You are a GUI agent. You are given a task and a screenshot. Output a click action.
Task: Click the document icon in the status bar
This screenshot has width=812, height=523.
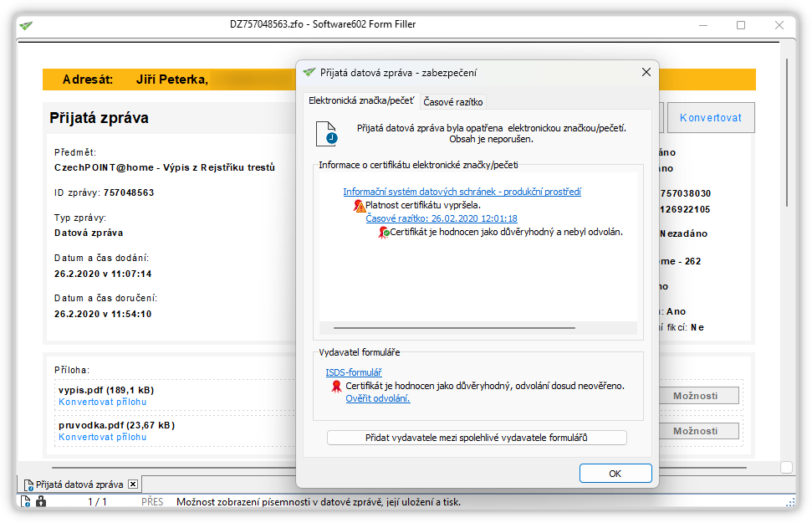(25, 501)
